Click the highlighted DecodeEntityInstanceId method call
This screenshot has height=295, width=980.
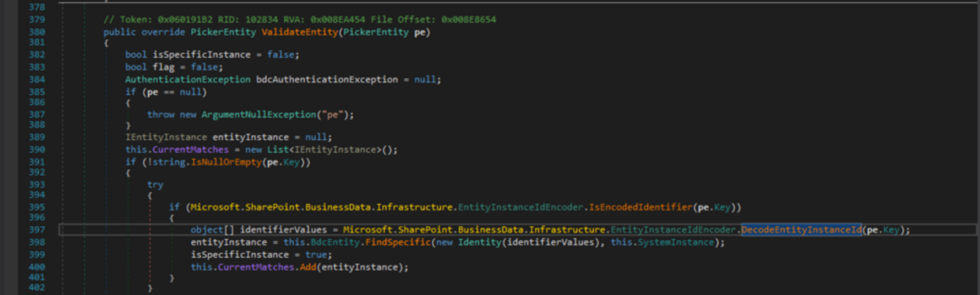coord(801,230)
